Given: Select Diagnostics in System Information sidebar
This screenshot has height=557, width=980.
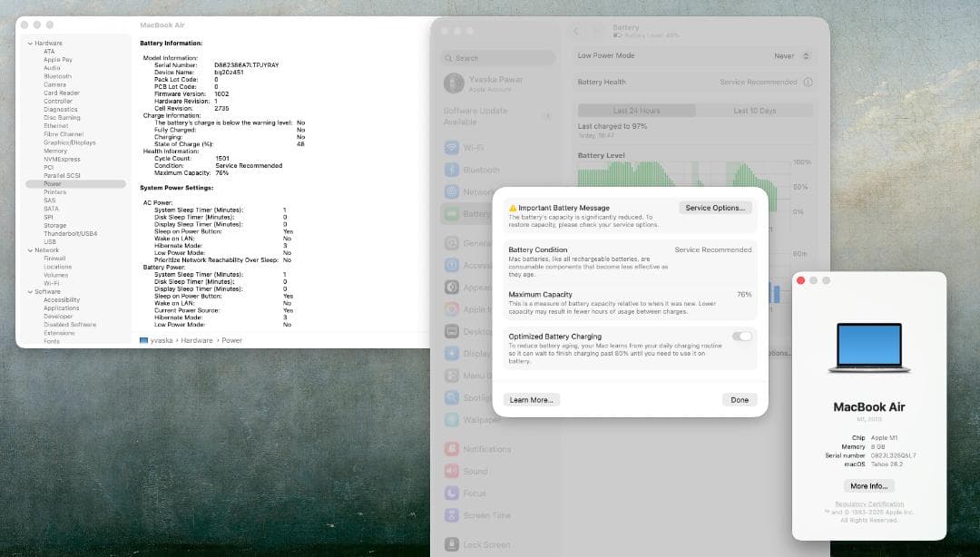Looking at the screenshot, I should click(61, 110).
